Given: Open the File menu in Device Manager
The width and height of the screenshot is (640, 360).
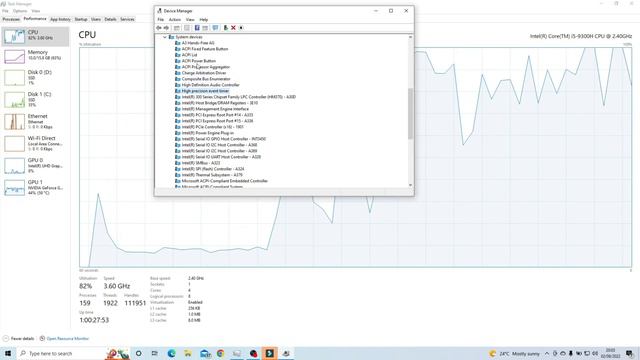Looking at the screenshot, I should click(161, 20).
